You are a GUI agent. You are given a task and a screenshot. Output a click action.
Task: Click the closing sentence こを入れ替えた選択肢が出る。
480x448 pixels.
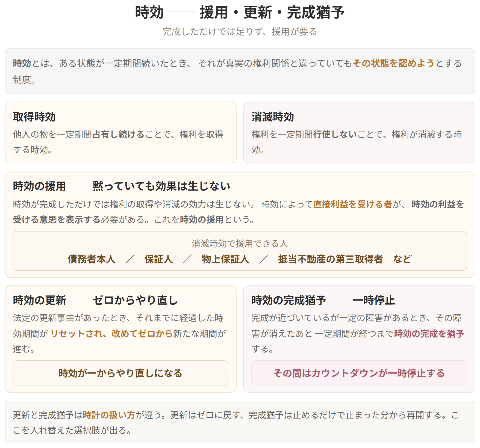tap(73, 430)
